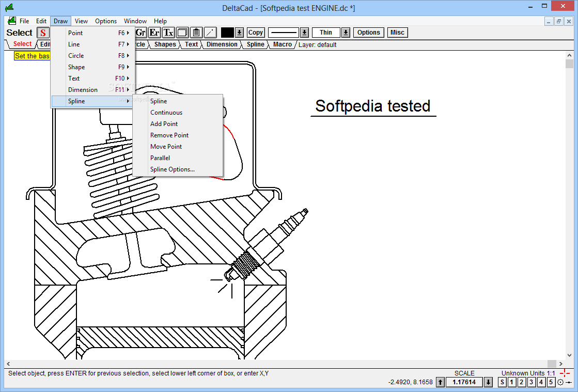Expand the Dimension submenu in Draw menu

tap(93, 90)
